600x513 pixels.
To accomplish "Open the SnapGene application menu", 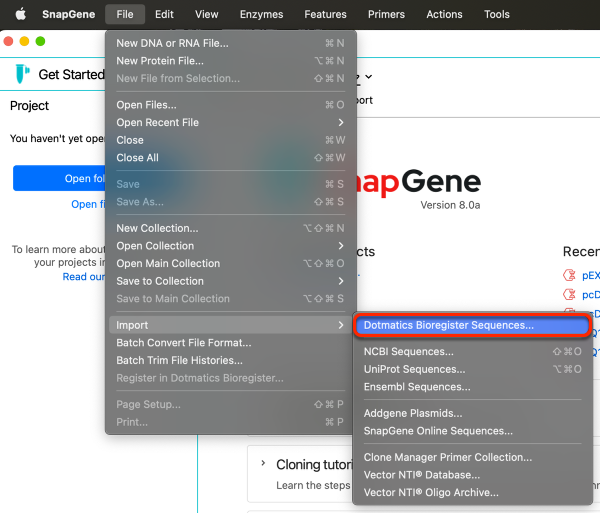I will 68,14.
